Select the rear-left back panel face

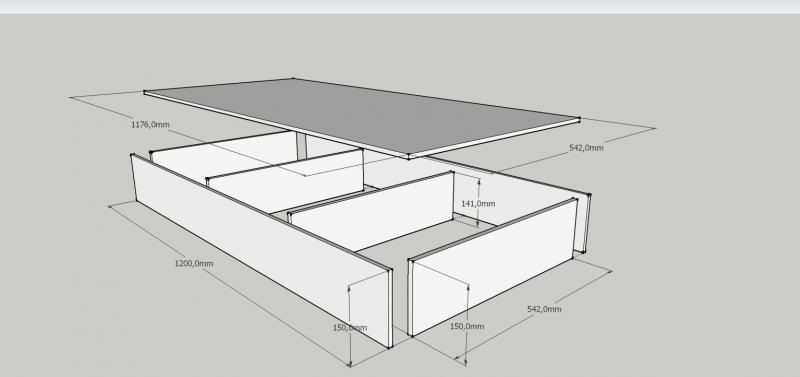[224, 156]
